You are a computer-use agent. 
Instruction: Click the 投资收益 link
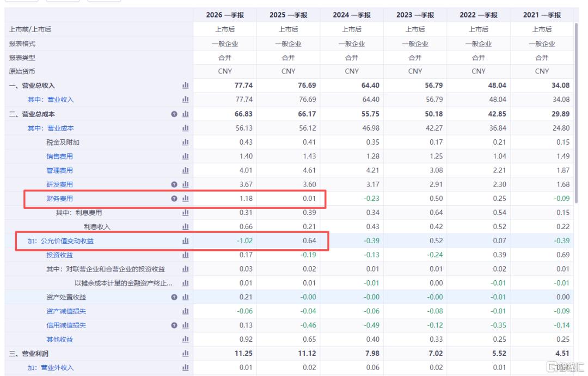click(x=60, y=255)
